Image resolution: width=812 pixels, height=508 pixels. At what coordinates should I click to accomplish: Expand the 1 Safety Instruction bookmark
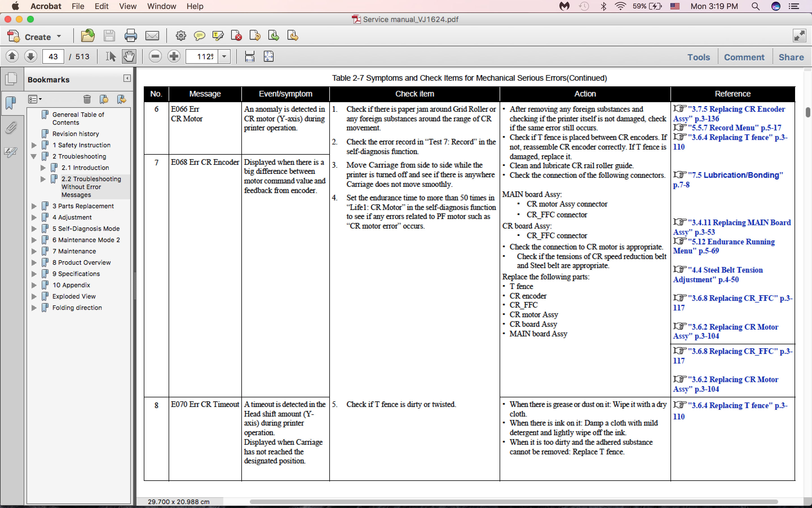tap(34, 145)
